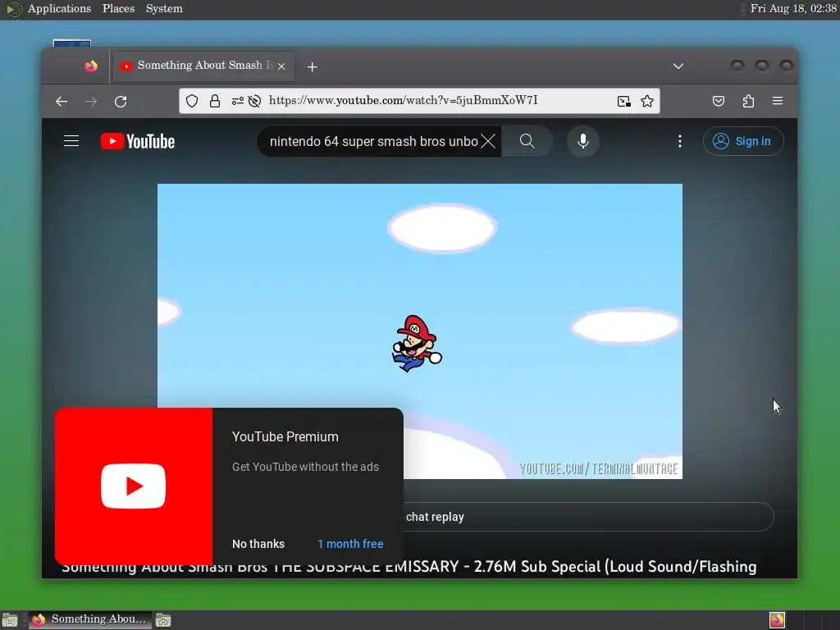The height and width of the screenshot is (630, 840).
Task: Decline Premium with No thanks
Action: 258,544
